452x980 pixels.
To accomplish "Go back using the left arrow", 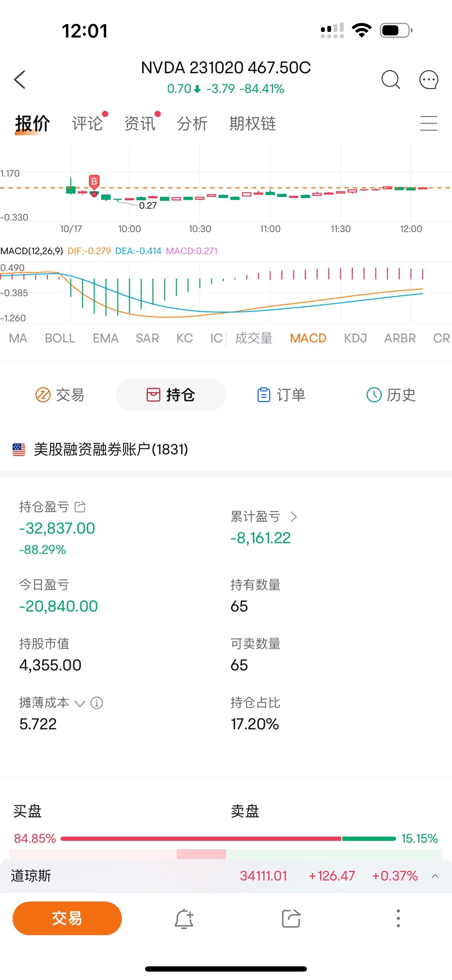I will coord(20,80).
